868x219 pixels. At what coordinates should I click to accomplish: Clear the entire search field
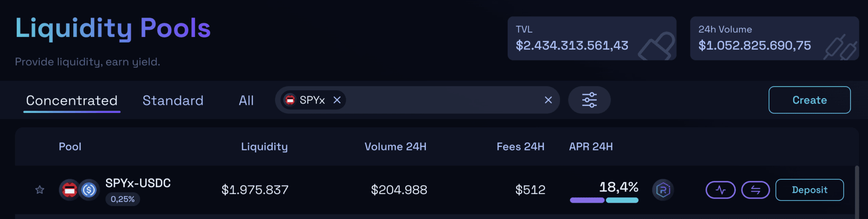pos(548,100)
